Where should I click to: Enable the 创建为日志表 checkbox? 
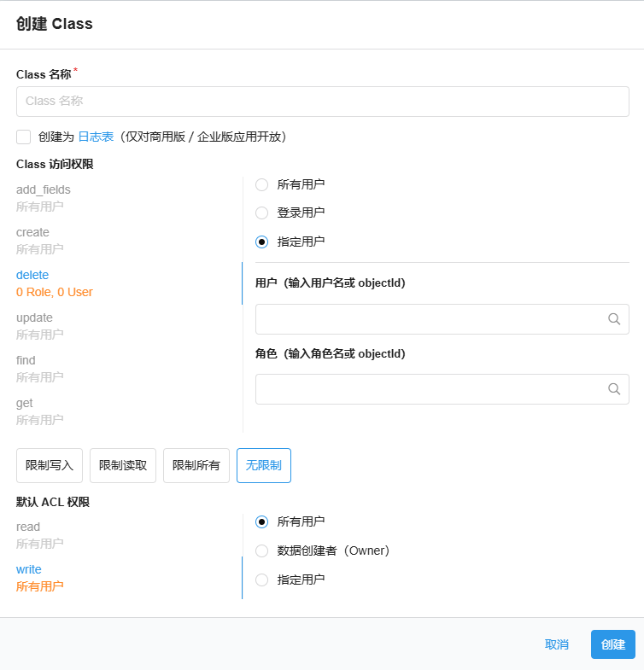[24, 137]
